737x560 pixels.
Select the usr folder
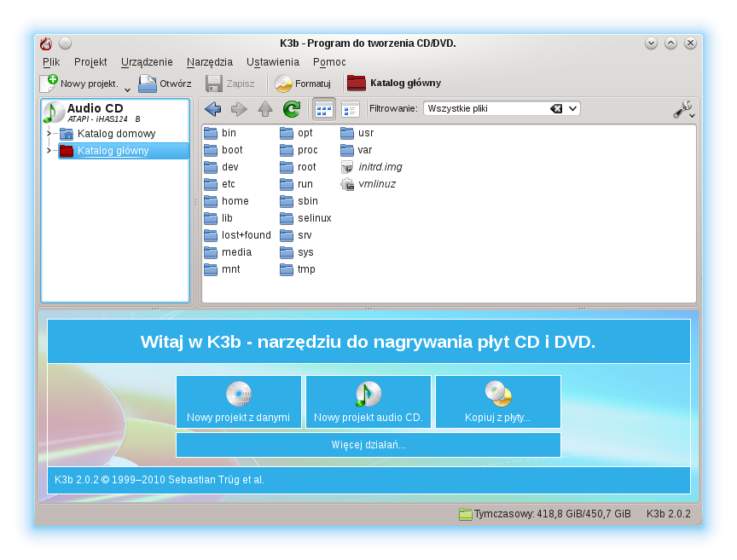[357, 133]
